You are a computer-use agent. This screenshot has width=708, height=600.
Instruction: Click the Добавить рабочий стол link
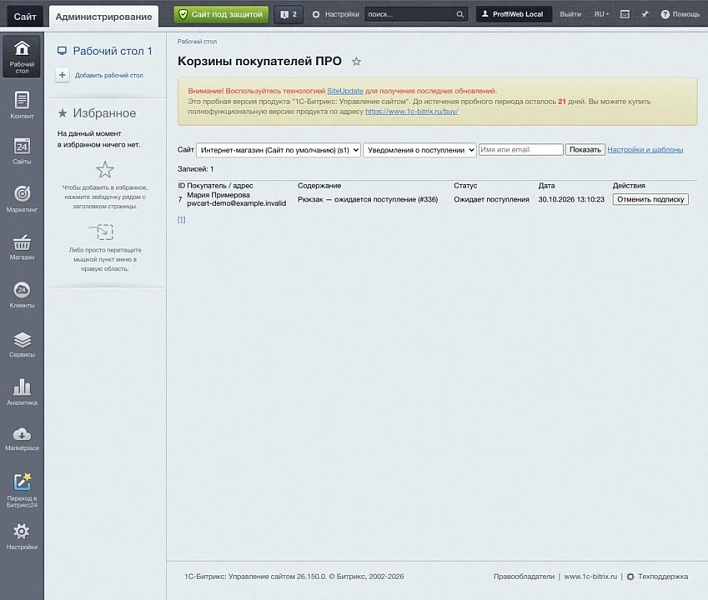pos(109,75)
